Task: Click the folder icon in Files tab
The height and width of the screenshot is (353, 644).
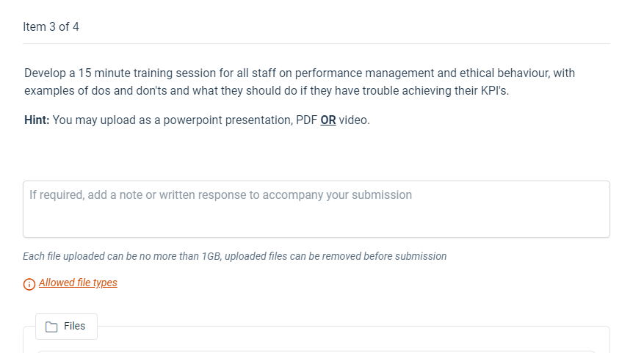Action: coord(51,327)
